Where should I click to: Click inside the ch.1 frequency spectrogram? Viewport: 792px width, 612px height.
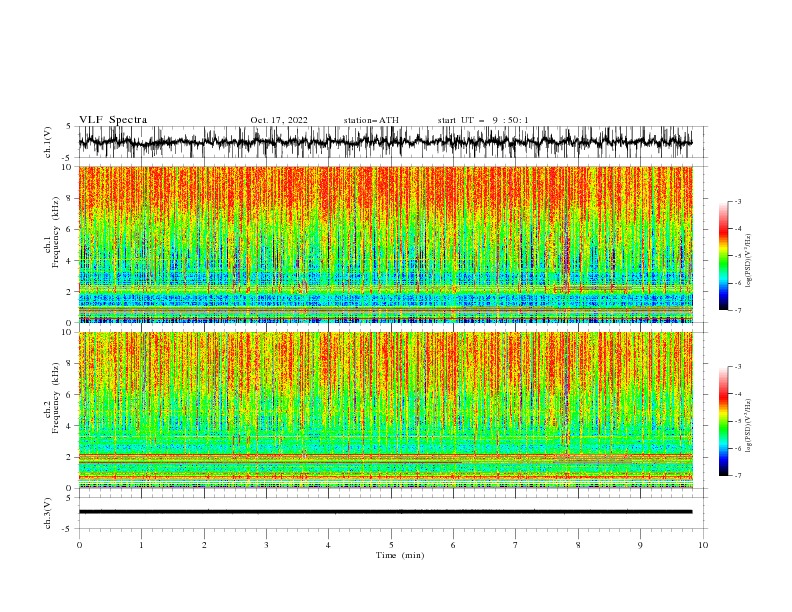click(385, 244)
